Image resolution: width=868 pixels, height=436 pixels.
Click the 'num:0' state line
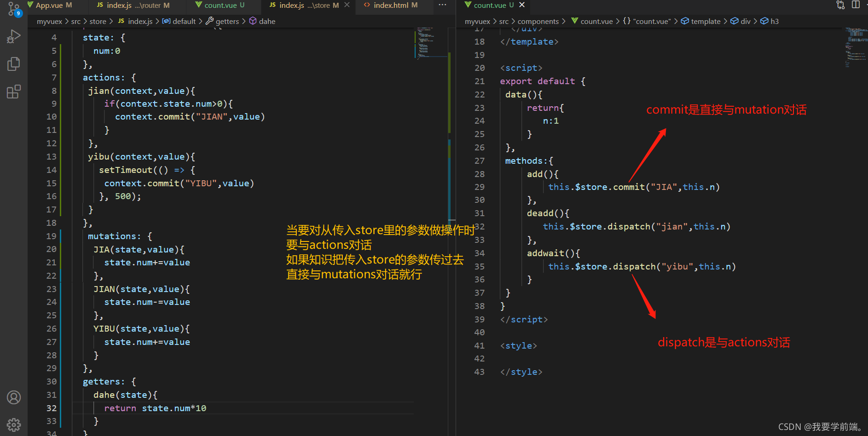pos(107,51)
